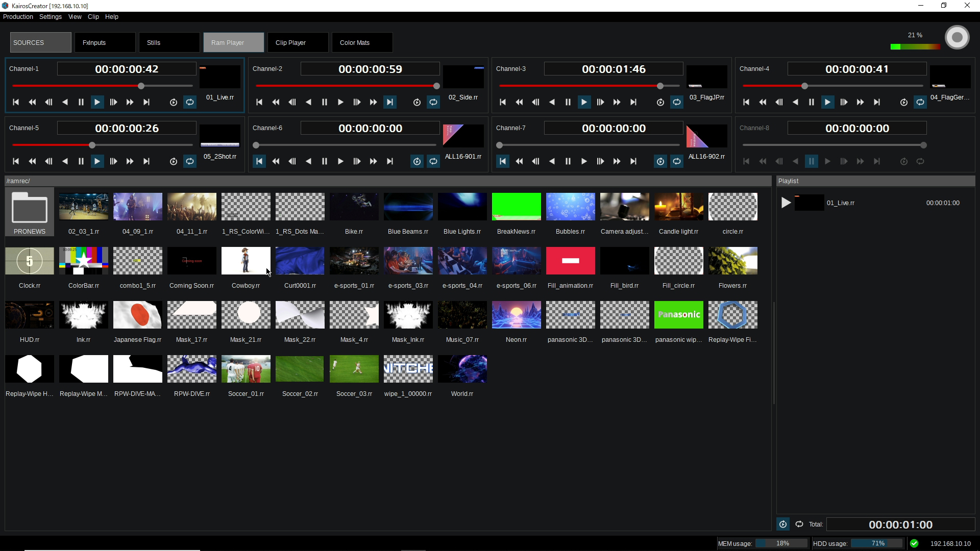Jump to end on Channel-7
This screenshot has width=980, height=551.
(x=633, y=162)
